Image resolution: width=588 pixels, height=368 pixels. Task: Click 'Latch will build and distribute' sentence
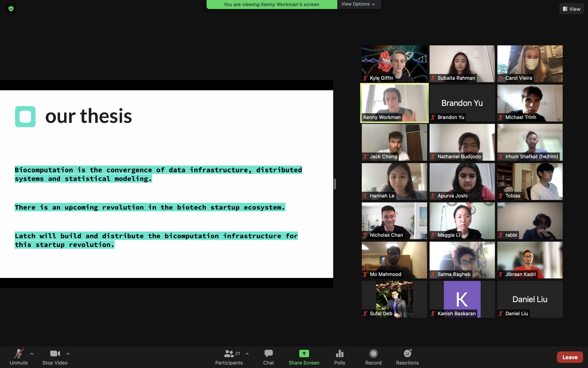(156, 240)
